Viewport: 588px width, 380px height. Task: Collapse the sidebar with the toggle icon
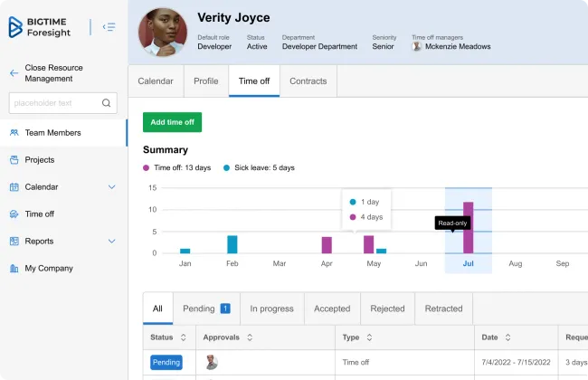click(x=109, y=27)
